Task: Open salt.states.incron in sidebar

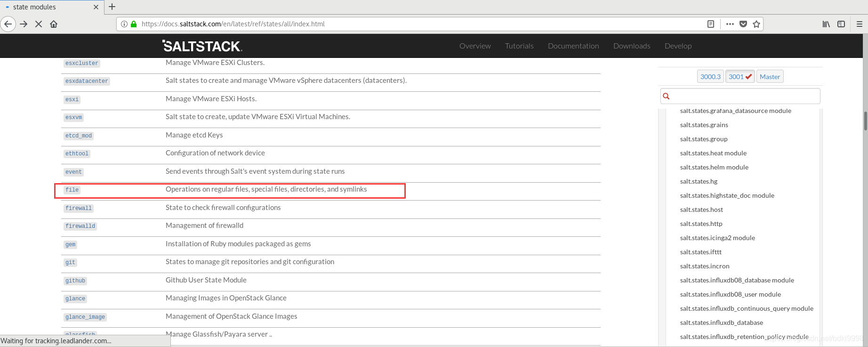Action: click(x=705, y=266)
